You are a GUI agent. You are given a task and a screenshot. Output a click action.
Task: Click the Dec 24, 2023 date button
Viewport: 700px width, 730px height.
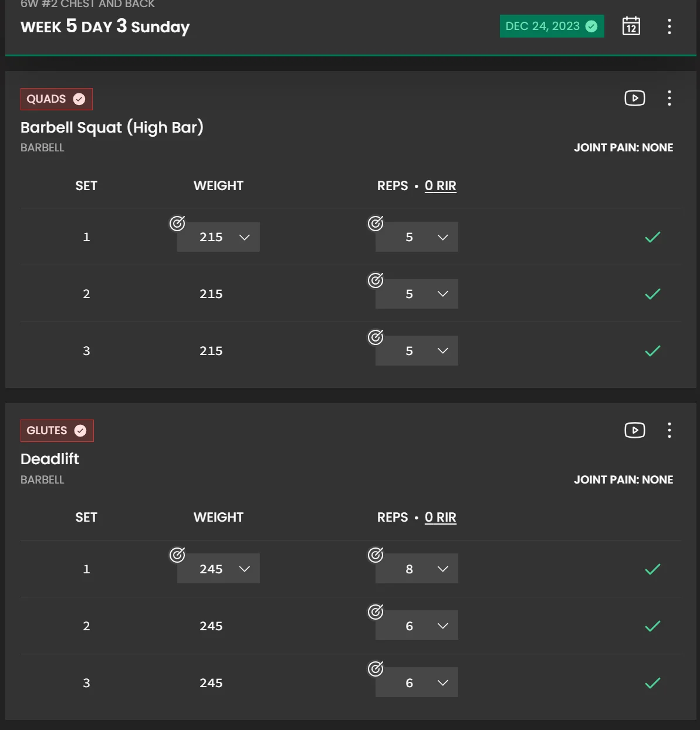551,26
